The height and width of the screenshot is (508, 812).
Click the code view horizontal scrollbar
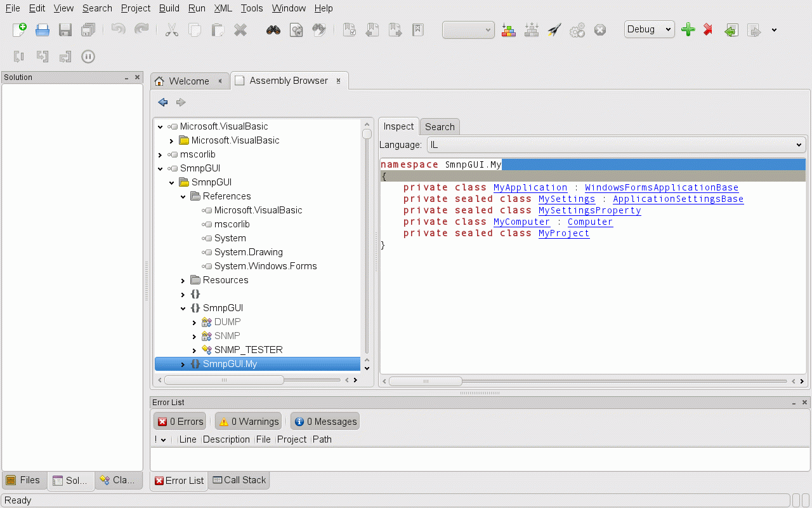coord(426,381)
